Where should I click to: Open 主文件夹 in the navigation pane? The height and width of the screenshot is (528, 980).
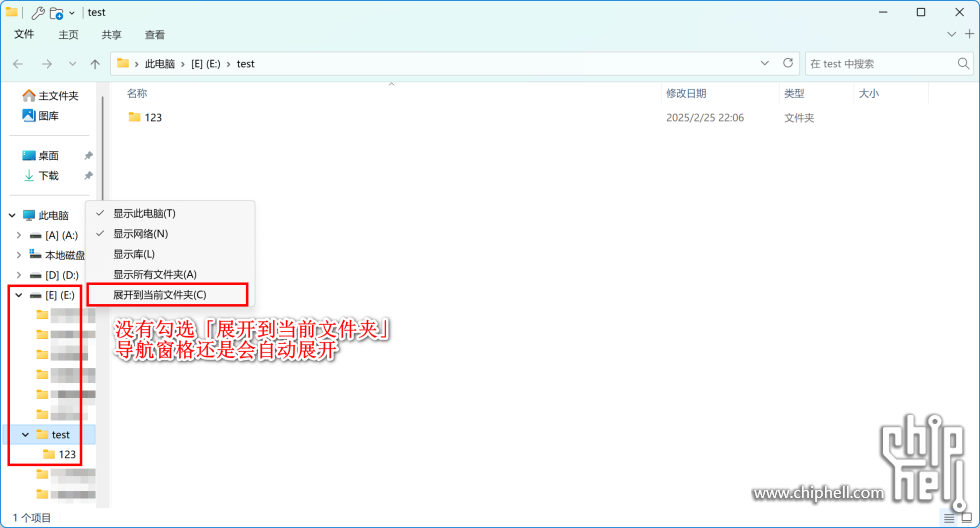tap(50, 96)
